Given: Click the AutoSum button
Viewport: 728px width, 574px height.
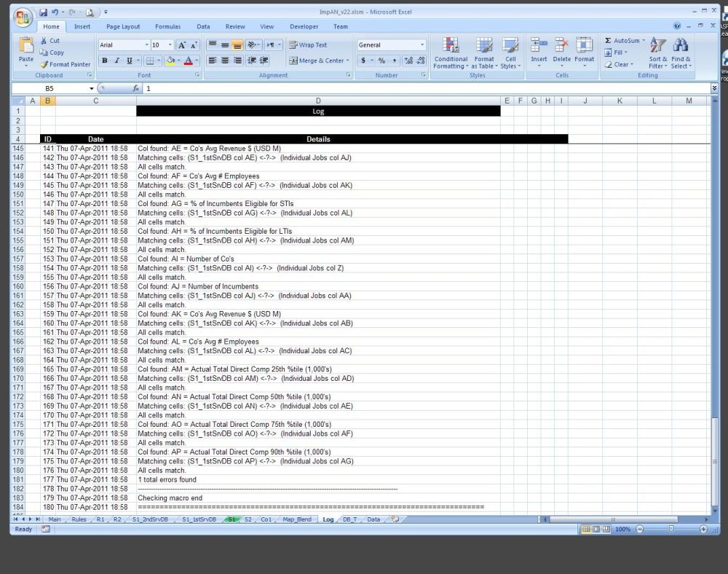Looking at the screenshot, I should 622,41.
